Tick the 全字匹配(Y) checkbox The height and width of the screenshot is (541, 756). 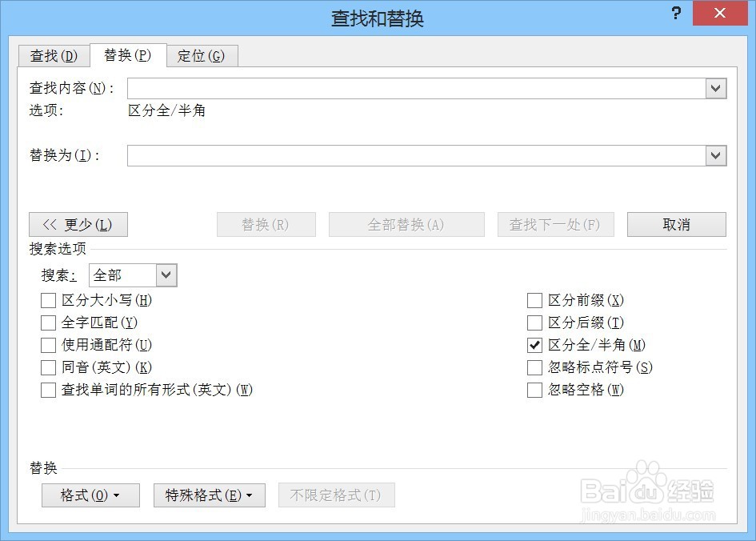pyautogui.click(x=48, y=323)
